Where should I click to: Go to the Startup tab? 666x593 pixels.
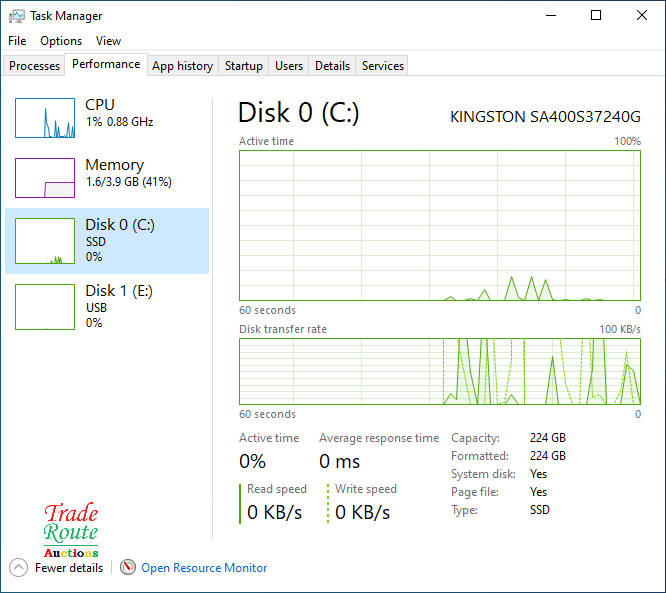tap(244, 66)
